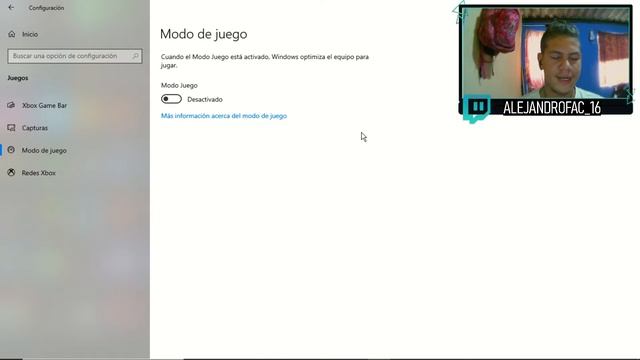
Task: Select the Redes Xbox icon
Action: pos(11,173)
